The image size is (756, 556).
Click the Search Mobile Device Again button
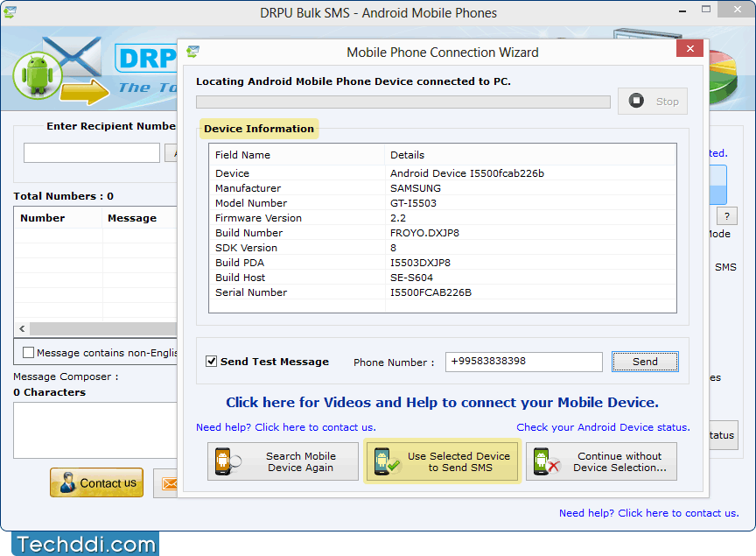(283, 461)
